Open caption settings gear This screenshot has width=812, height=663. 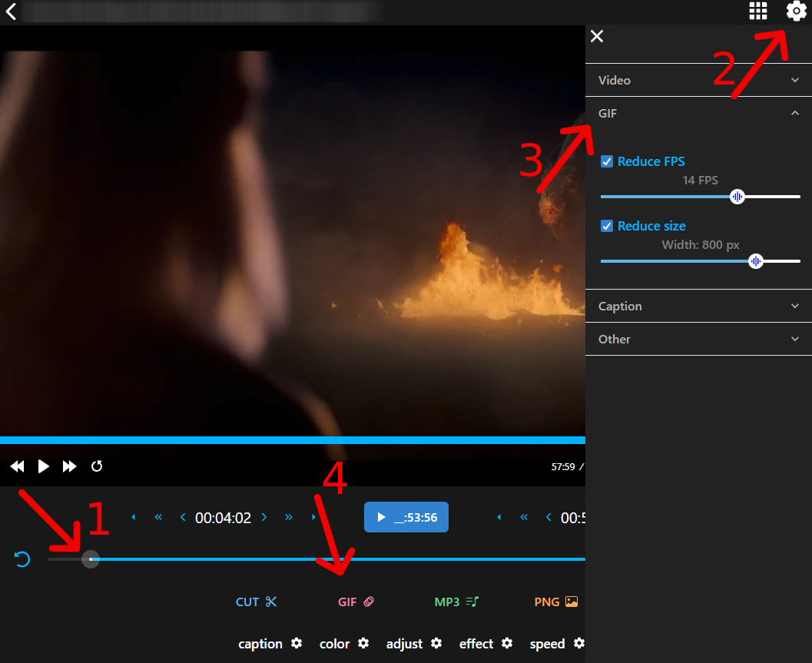tap(297, 643)
